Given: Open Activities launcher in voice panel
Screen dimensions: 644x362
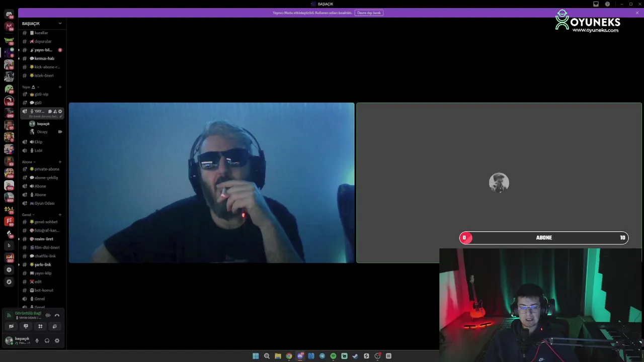Looking at the screenshot, I should click(40, 326).
